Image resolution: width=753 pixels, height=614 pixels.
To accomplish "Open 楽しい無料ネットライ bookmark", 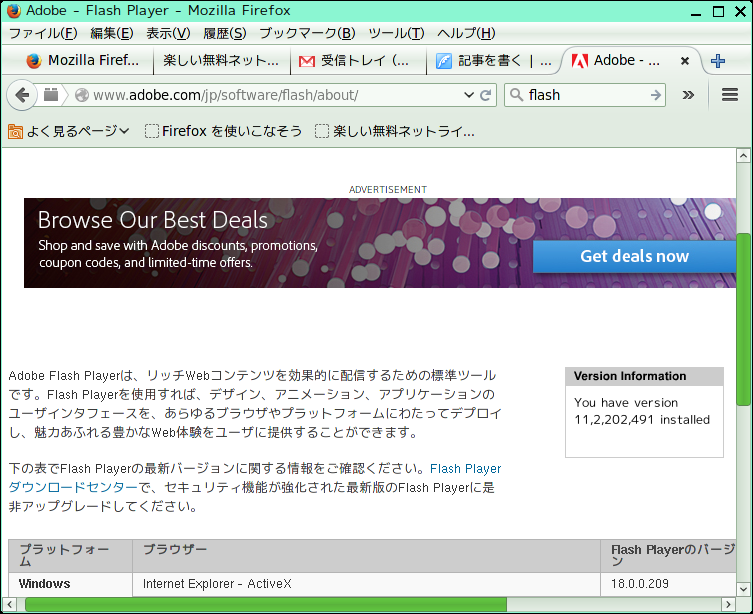I will click(x=395, y=131).
